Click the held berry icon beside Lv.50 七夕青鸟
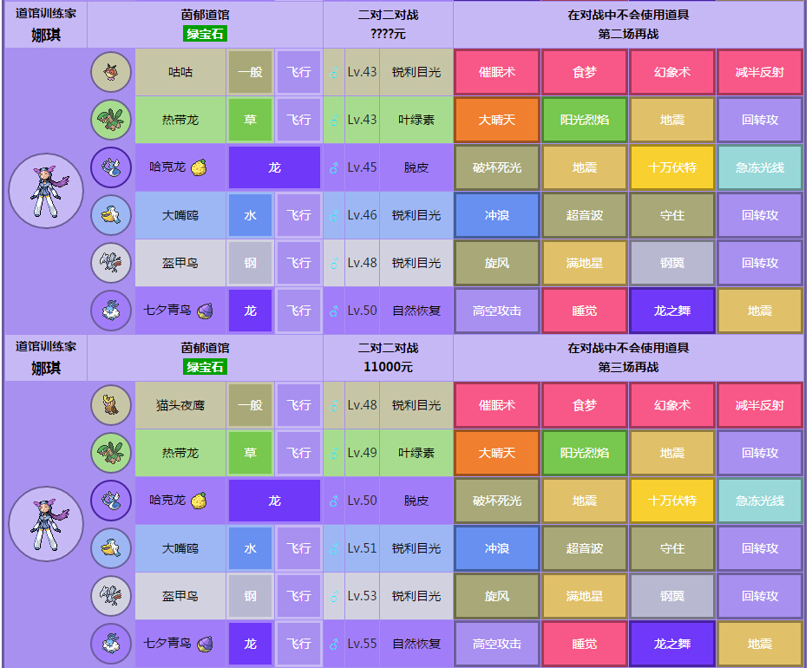Screen dimensions: 812x668 205,311
